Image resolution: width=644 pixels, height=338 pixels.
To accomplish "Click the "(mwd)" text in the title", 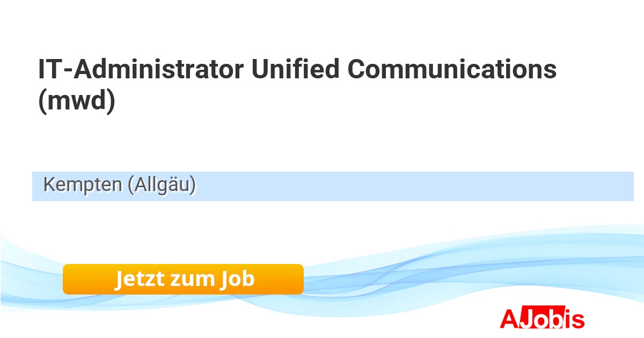I will tap(77, 102).
